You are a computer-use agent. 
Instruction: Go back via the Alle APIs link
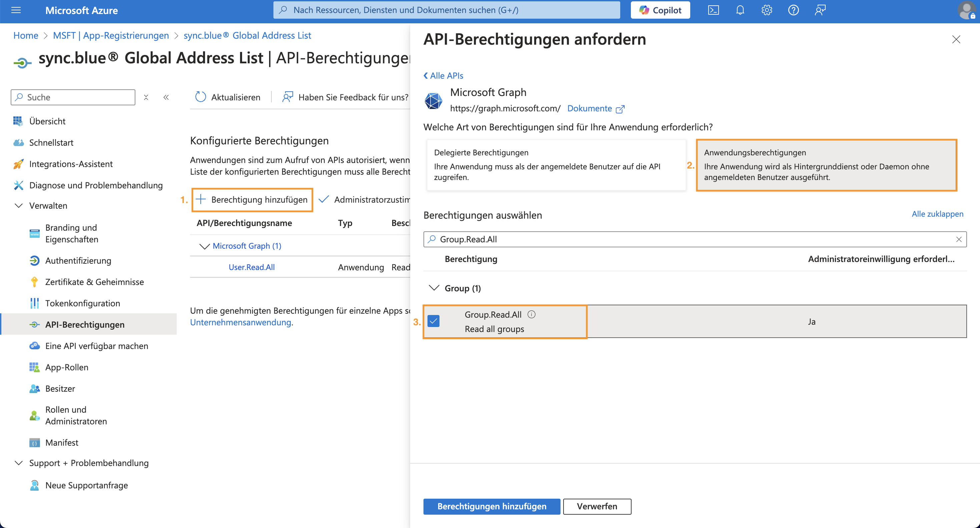443,76
